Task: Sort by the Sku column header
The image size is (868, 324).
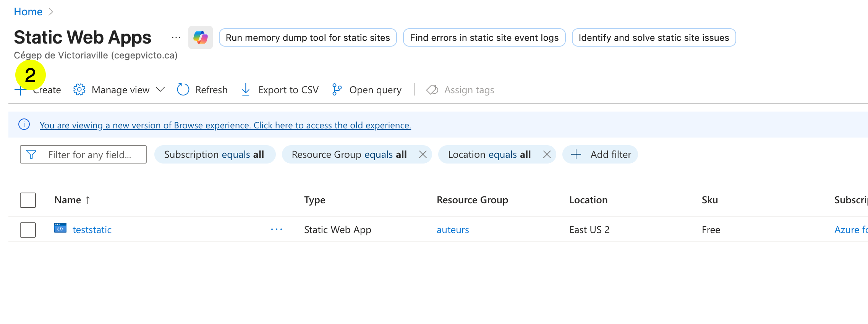Action: point(710,200)
